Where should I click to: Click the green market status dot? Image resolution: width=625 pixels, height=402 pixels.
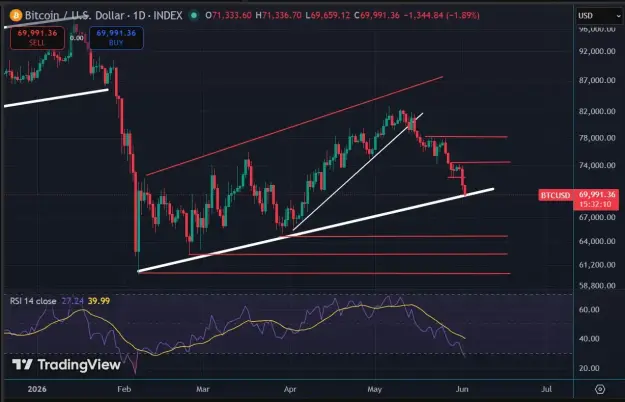click(194, 16)
